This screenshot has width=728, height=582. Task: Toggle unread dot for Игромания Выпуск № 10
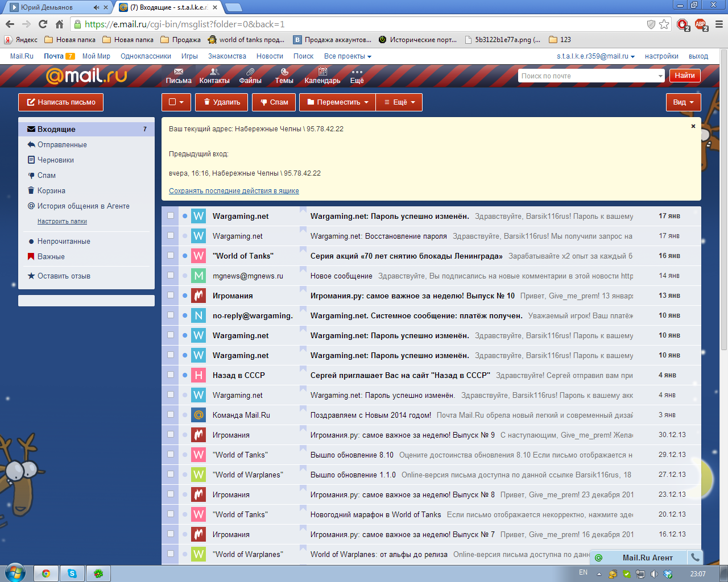click(185, 296)
